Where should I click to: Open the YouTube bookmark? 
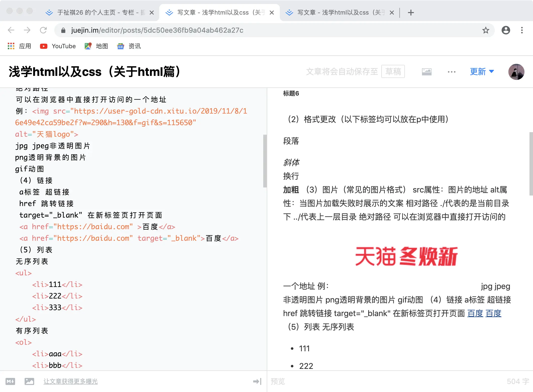(58, 46)
